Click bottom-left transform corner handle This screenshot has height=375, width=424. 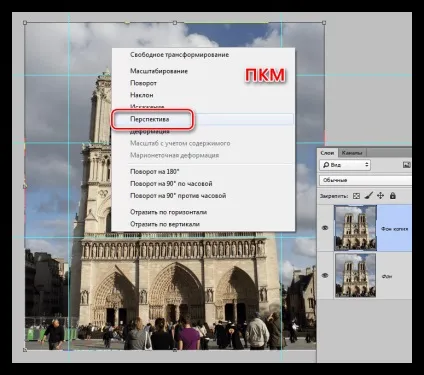(x=25, y=350)
